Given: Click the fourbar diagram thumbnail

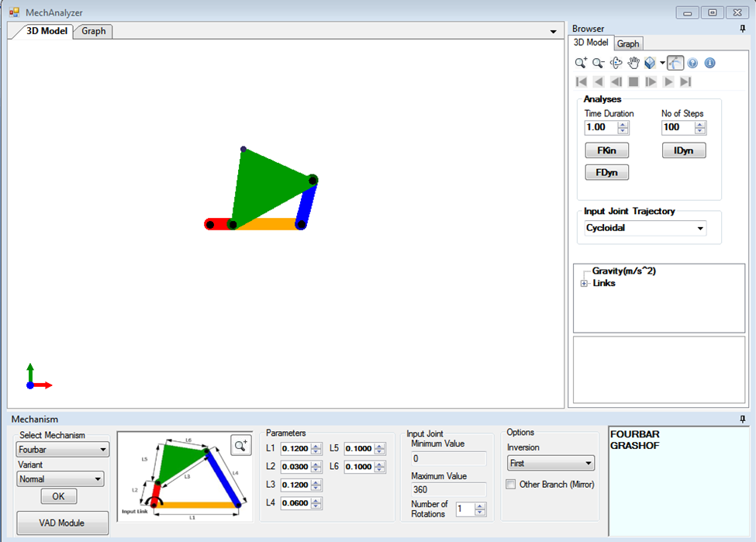Looking at the screenshot, I should (x=185, y=476).
